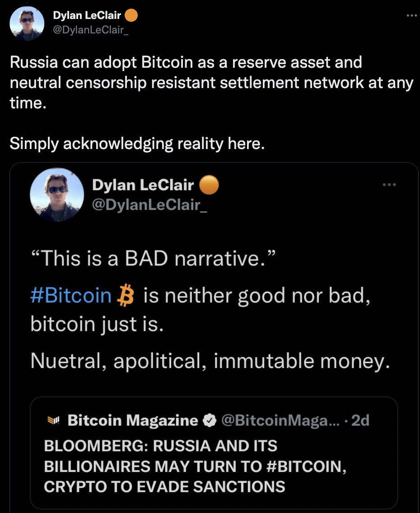Click Bitcoin Magazine's verified checkmark badge
The height and width of the screenshot is (513, 420).
pos(209,421)
